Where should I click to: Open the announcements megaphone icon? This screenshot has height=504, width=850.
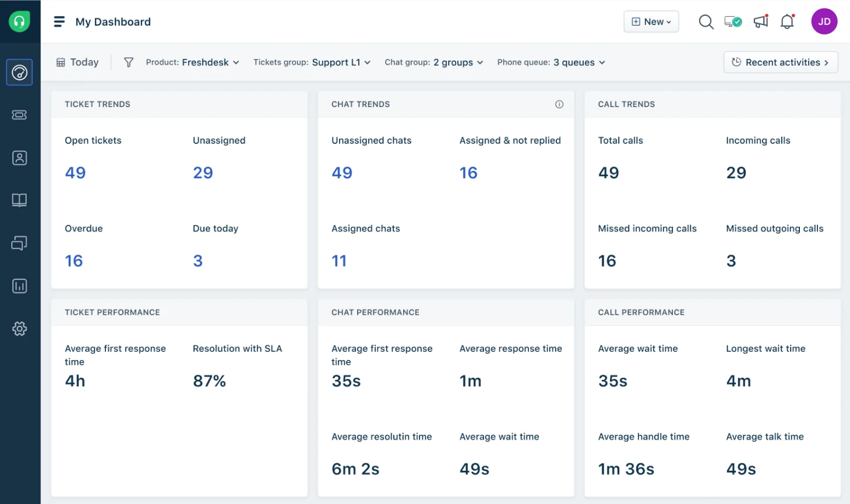(x=760, y=22)
